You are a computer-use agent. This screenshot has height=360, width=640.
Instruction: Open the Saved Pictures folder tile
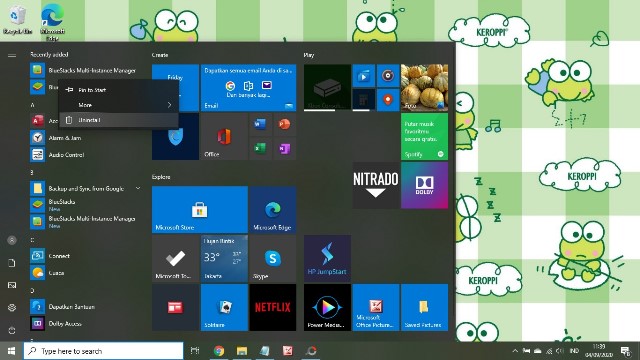click(x=424, y=307)
